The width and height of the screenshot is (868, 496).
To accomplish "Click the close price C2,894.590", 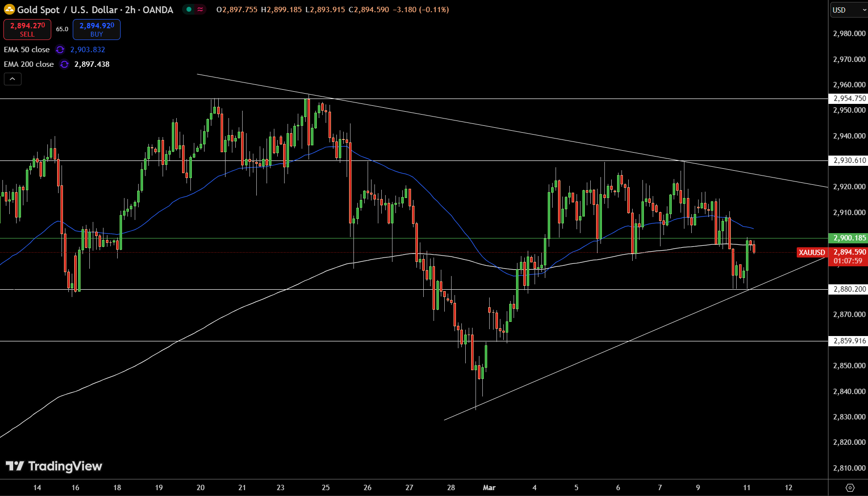I will (x=369, y=10).
